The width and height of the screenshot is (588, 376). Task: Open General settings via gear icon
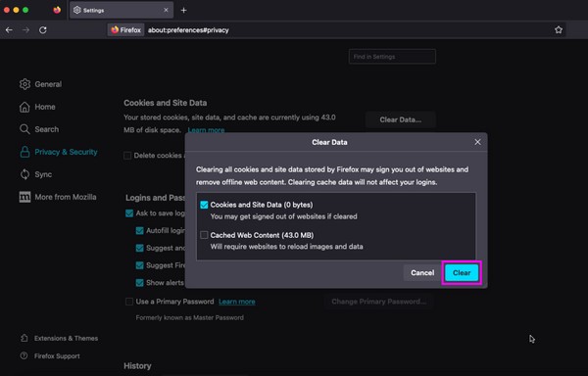point(24,84)
